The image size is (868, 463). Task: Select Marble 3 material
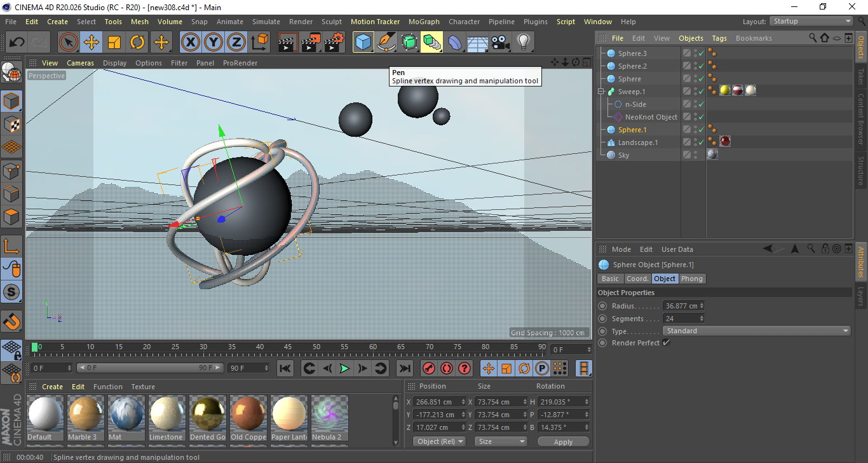pyautogui.click(x=86, y=419)
